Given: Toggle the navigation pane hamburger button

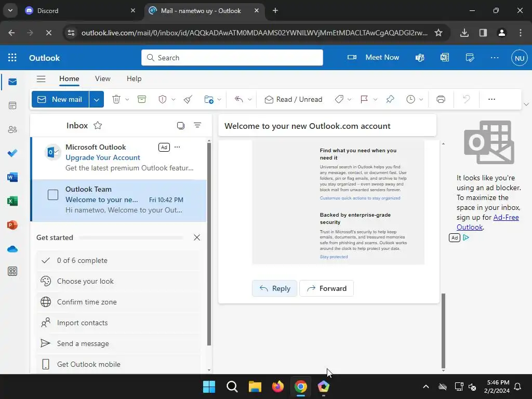Looking at the screenshot, I should pos(41,79).
